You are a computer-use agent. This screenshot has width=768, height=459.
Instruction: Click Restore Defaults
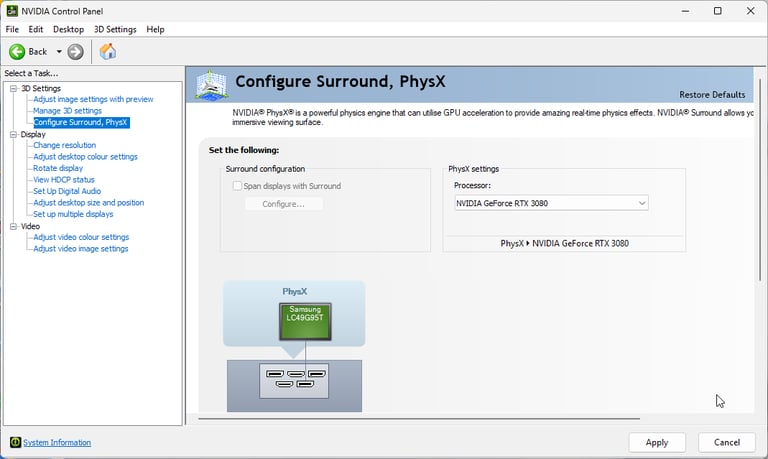pos(712,95)
